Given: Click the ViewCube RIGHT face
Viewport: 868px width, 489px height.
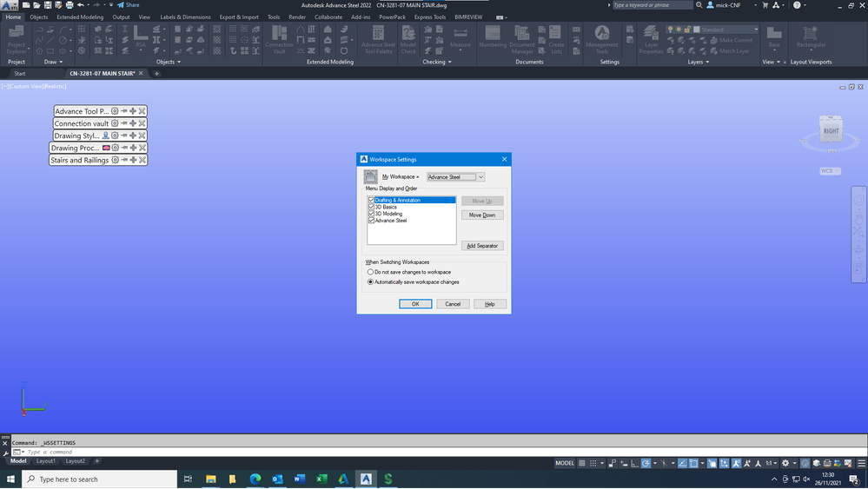Looking at the screenshot, I should (x=831, y=131).
